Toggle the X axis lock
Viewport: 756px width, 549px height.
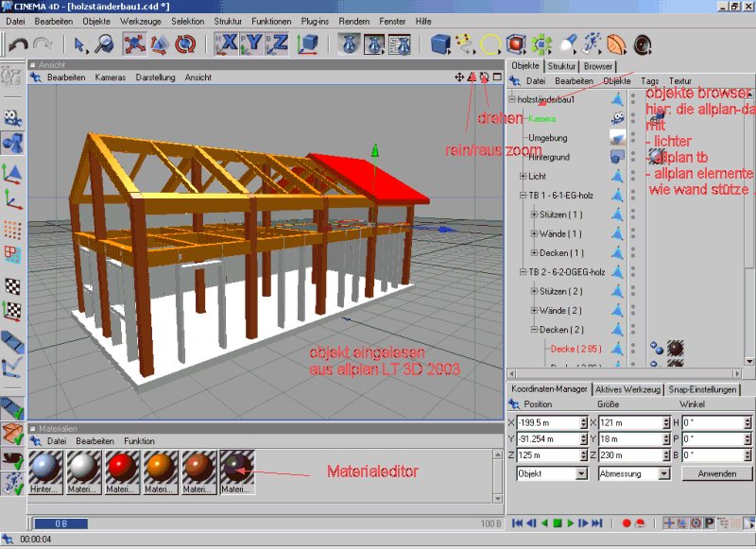coord(227,43)
